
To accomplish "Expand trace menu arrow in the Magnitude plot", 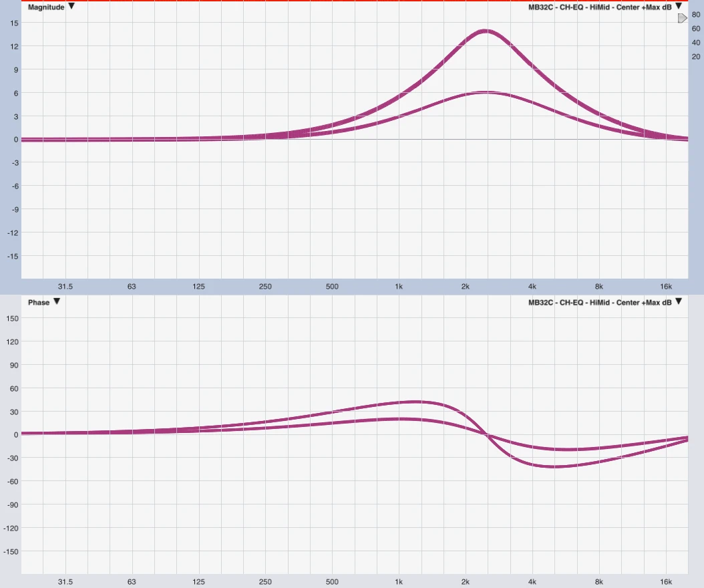I will [679, 7].
